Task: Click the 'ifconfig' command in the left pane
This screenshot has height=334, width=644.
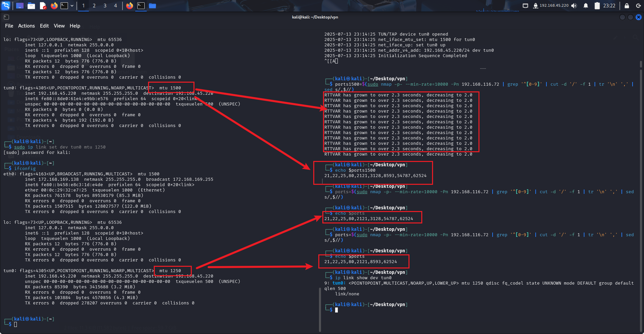Action: (x=25, y=169)
